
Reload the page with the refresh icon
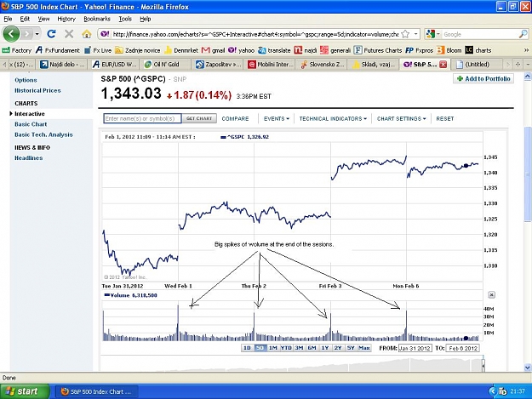tap(52, 34)
